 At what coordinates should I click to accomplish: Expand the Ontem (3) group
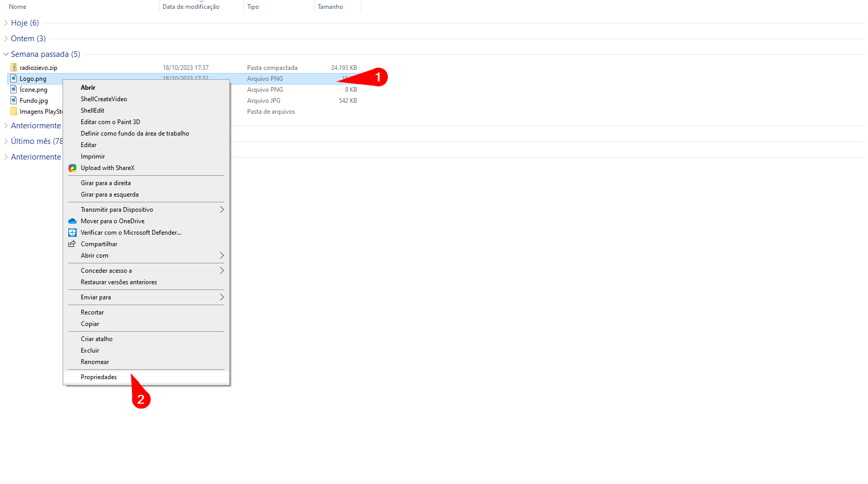(x=6, y=39)
